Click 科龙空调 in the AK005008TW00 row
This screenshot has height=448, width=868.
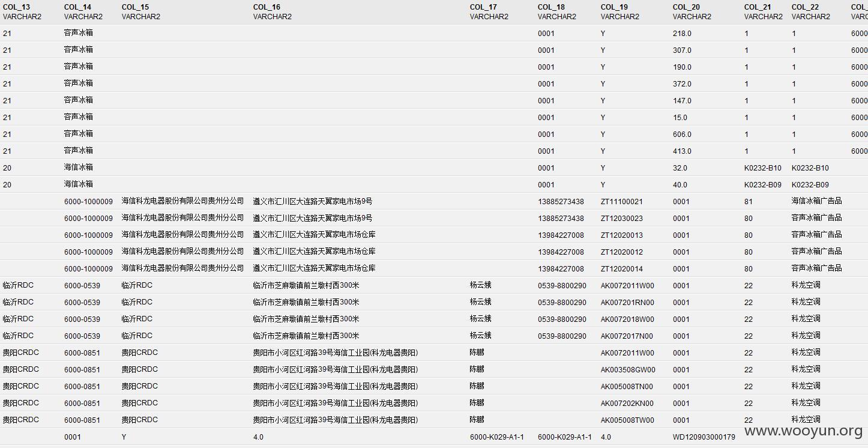pyautogui.click(x=806, y=420)
